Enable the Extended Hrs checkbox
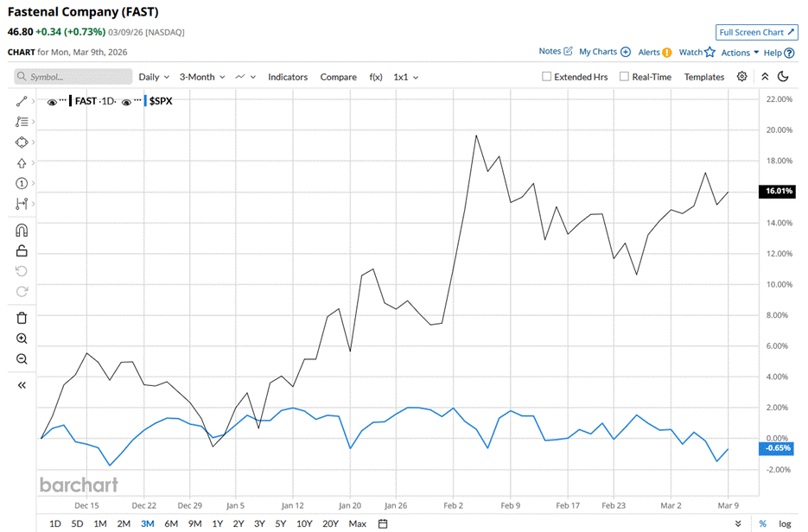The height and width of the screenshot is (532, 808). [546, 77]
